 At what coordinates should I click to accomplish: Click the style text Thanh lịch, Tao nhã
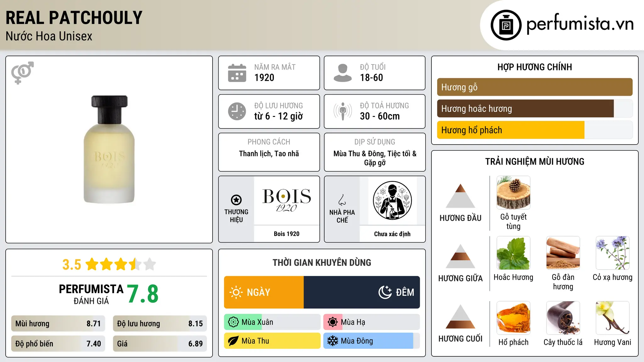coord(269,154)
